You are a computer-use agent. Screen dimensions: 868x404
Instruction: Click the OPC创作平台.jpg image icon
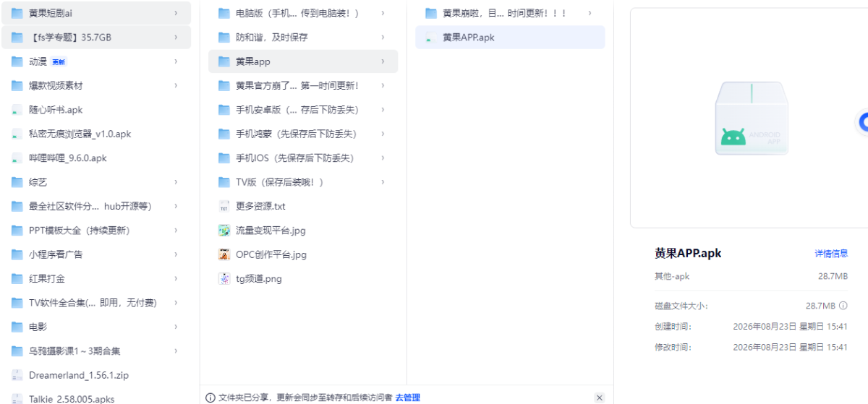tap(224, 254)
